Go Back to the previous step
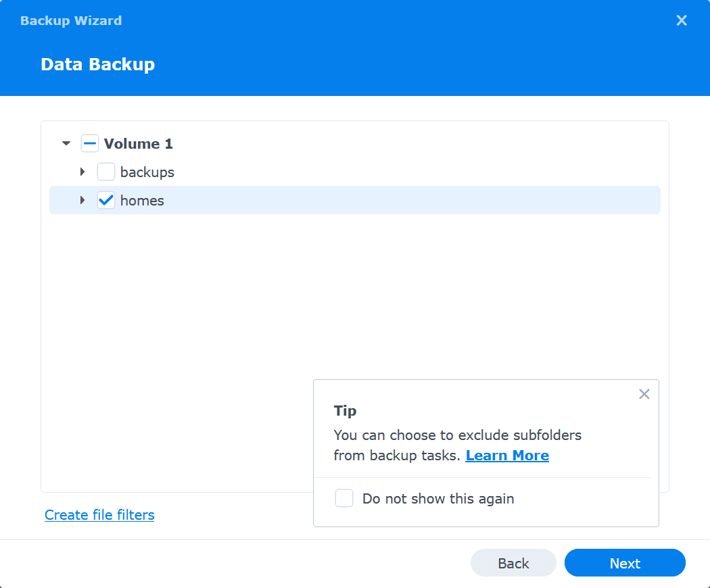The height and width of the screenshot is (588, 710). [x=513, y=563]
